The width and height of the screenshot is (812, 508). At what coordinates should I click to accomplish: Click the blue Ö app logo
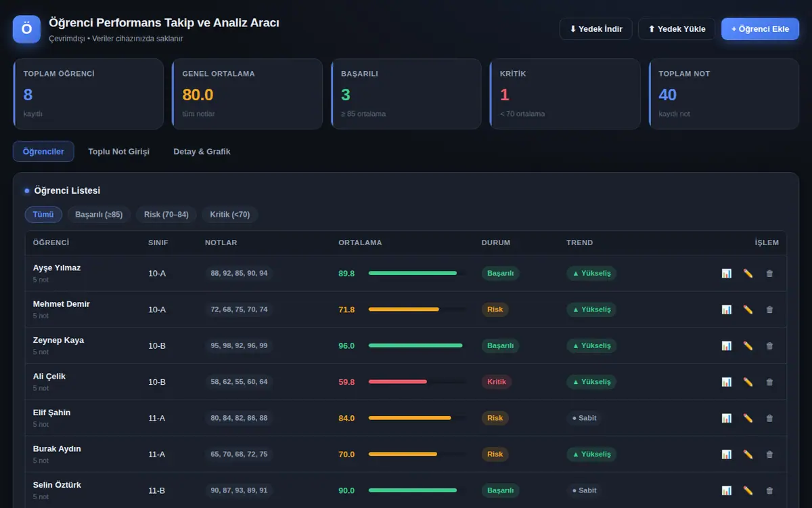[x=27, y=29]
